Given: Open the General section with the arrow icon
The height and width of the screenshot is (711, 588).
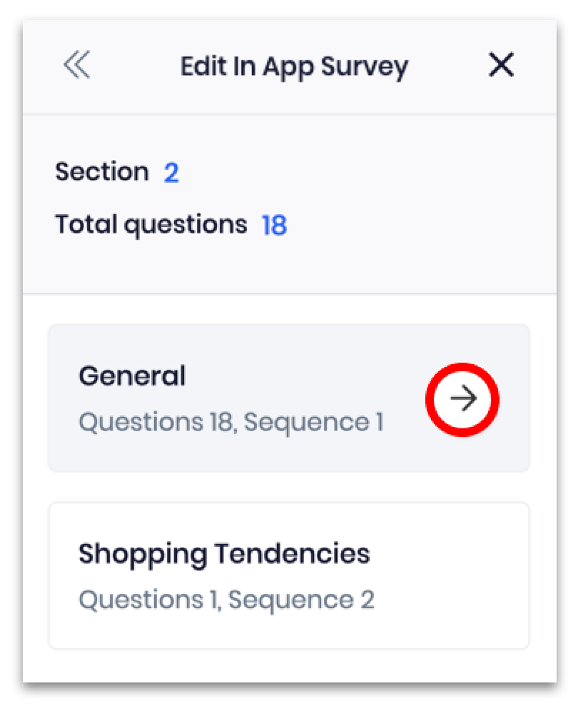Looking at the screenshot, I should (462, 399).
